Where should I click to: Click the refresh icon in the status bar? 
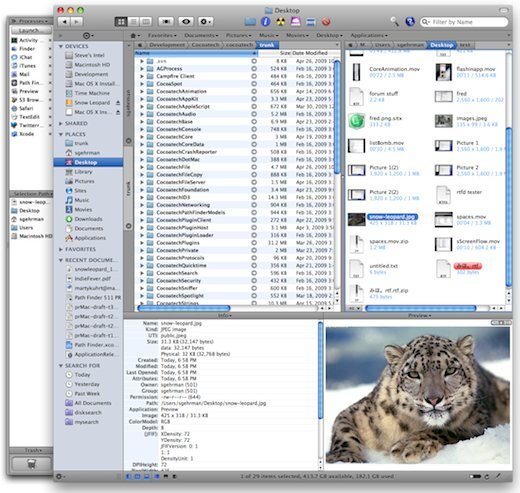[487, 476]
